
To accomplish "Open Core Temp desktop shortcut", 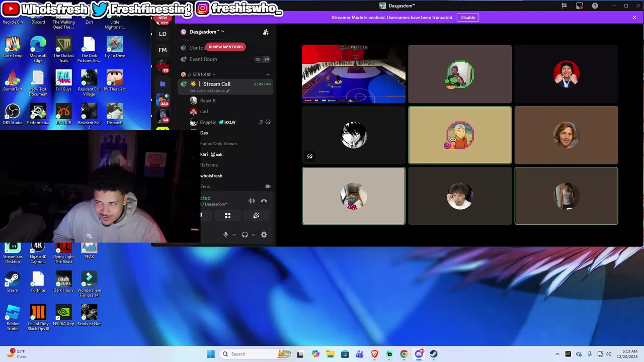I will click(13, 47).
